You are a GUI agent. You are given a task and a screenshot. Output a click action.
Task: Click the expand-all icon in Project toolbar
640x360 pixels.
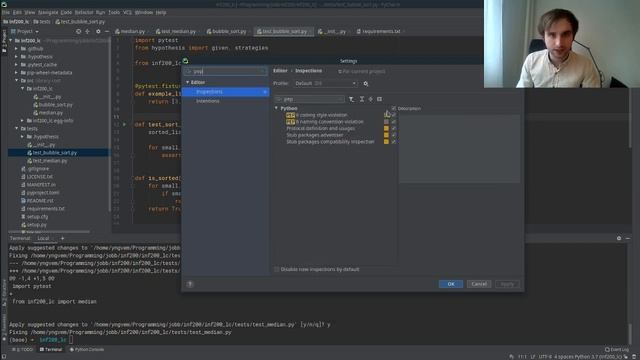click(87, 31)
